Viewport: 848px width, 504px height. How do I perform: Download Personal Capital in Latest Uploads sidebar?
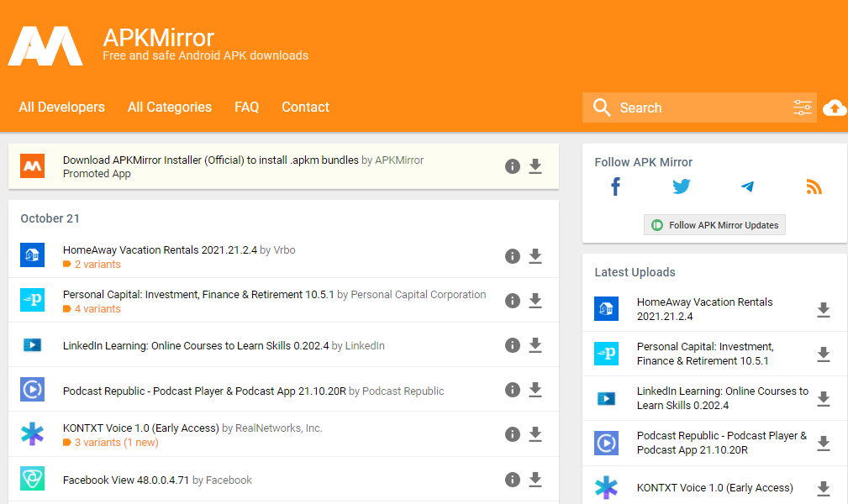823,354
